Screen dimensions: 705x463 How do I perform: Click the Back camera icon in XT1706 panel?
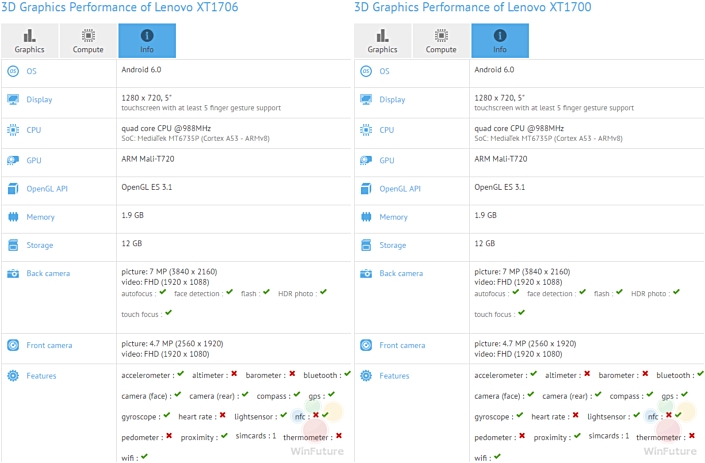(13, 273)
